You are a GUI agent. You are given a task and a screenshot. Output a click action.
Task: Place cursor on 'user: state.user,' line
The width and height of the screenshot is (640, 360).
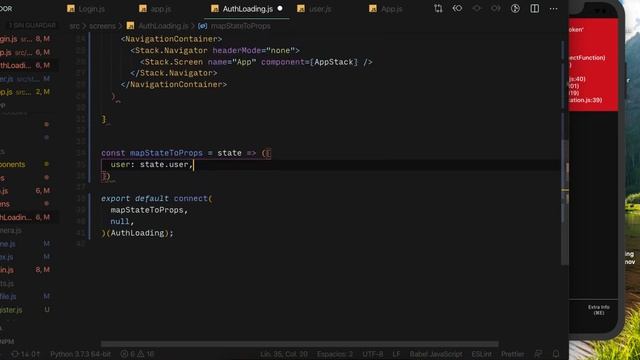(151, 164)
